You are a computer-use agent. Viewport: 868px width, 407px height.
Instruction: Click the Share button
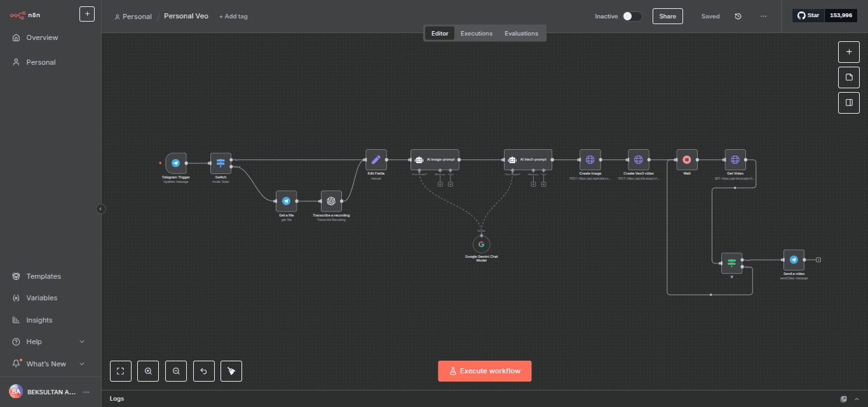click(x=667, y=17)
